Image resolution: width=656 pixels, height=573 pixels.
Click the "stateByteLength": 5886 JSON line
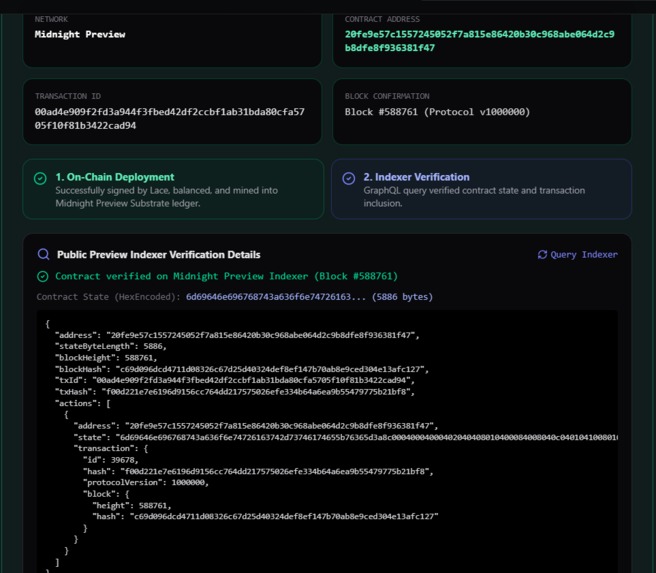[111, 346]
